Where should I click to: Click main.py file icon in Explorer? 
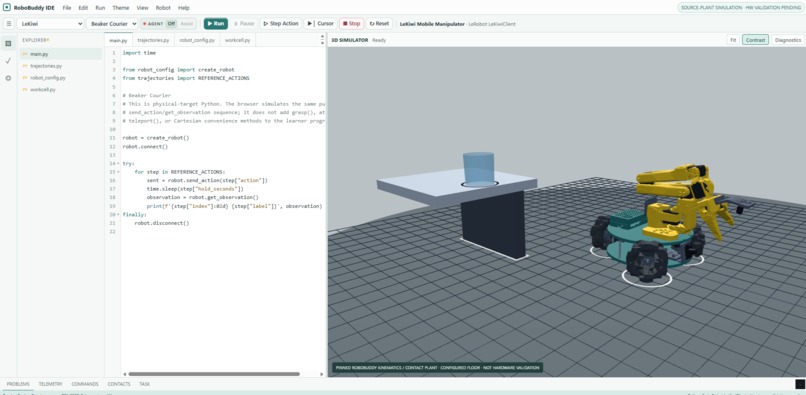click(25, 54)
